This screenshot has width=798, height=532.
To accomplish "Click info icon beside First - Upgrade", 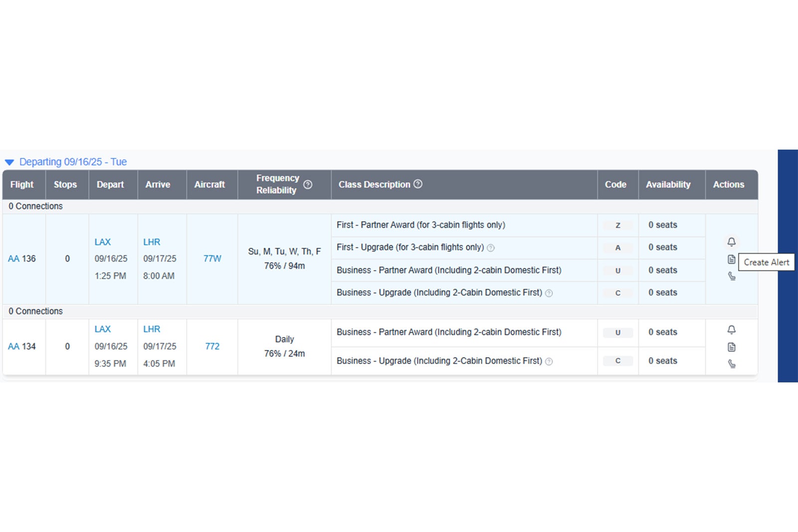I will (491, 248).
